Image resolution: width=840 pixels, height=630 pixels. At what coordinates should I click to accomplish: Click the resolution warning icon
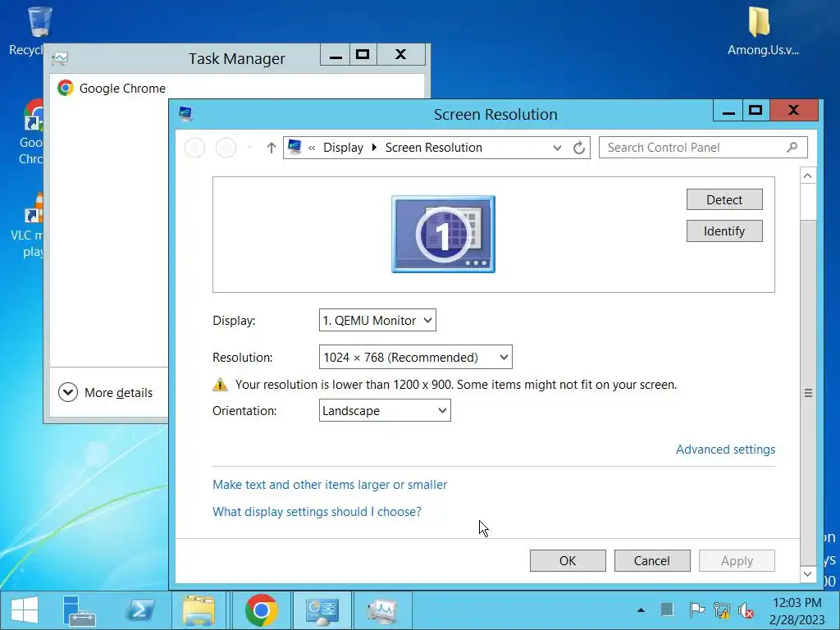[220, 384]
